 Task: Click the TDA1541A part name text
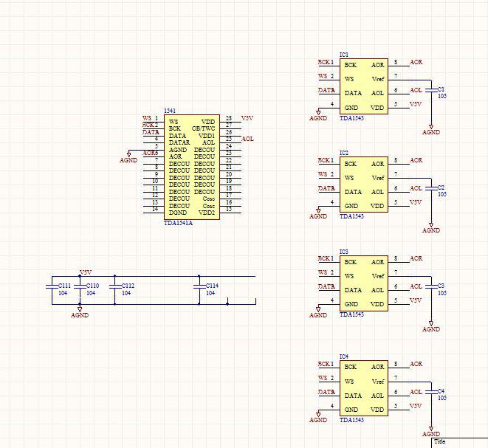tap(179, 223)
